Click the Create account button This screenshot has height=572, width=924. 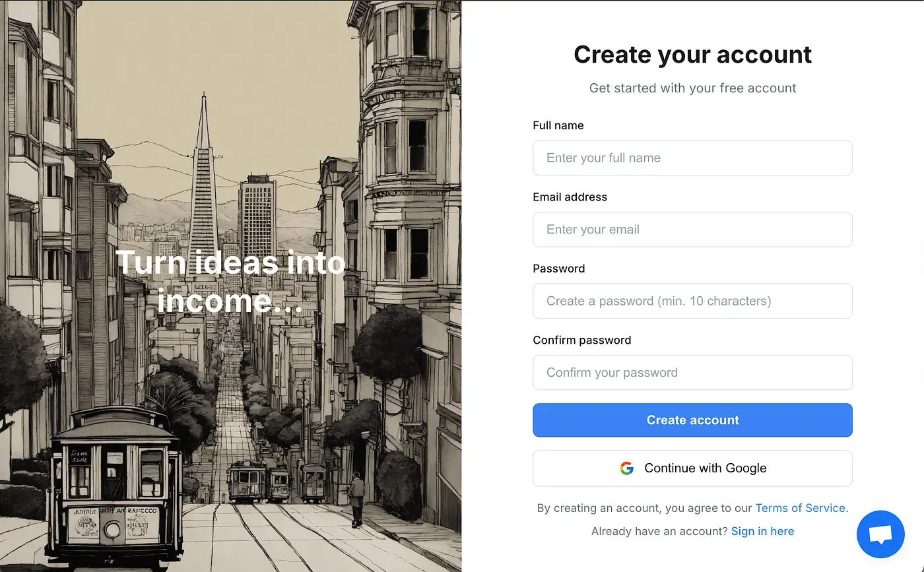[x=692, y=420]
